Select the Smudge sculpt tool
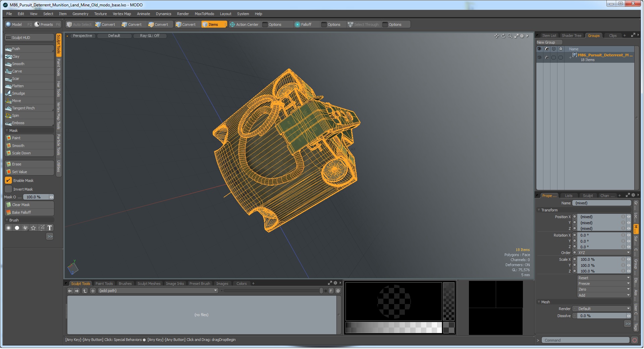Screen dimensions: 644x349 click(29, 93)
